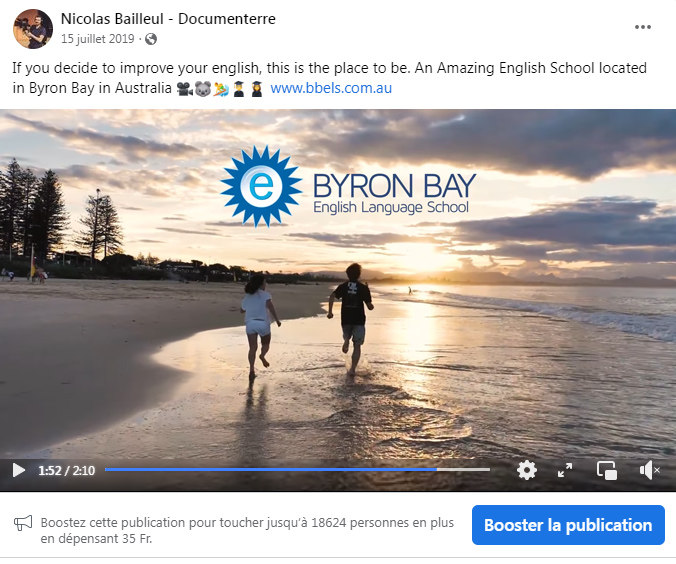Click the surfer emoji in the post

click(x=221, y=89)
